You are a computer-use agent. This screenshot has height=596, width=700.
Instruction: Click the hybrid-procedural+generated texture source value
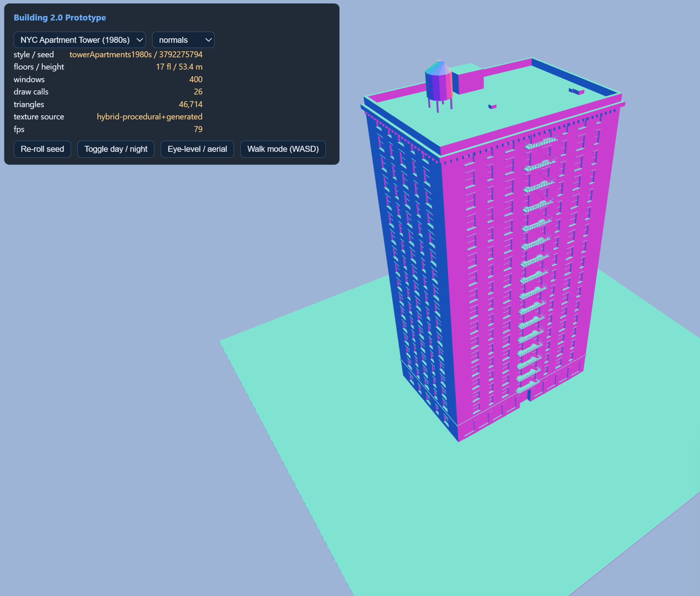[x=150, y=117]
